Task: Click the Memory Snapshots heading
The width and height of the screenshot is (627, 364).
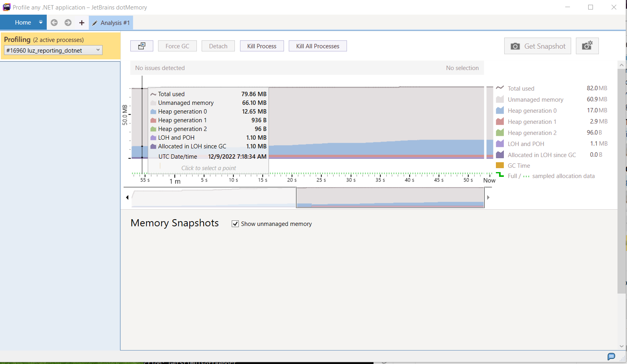Action: coord(175,223)
